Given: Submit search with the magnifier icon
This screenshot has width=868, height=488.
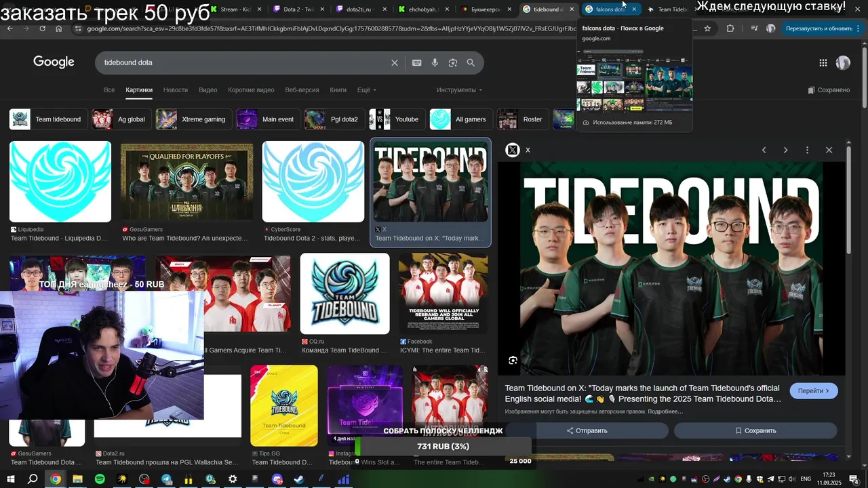Looking at the screenshot, I should [471, 62].
